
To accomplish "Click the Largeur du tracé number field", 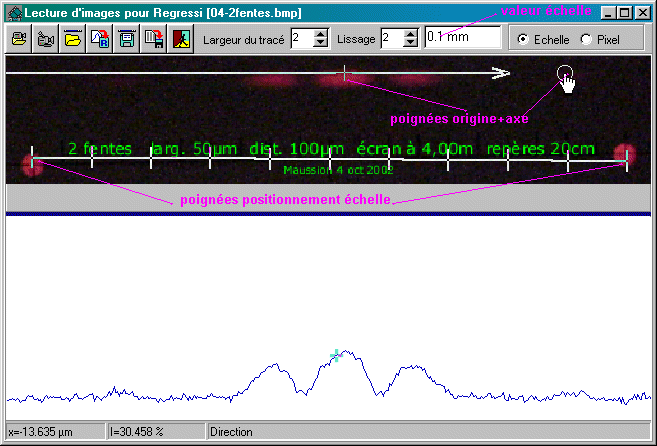I will tap(300, 39).
